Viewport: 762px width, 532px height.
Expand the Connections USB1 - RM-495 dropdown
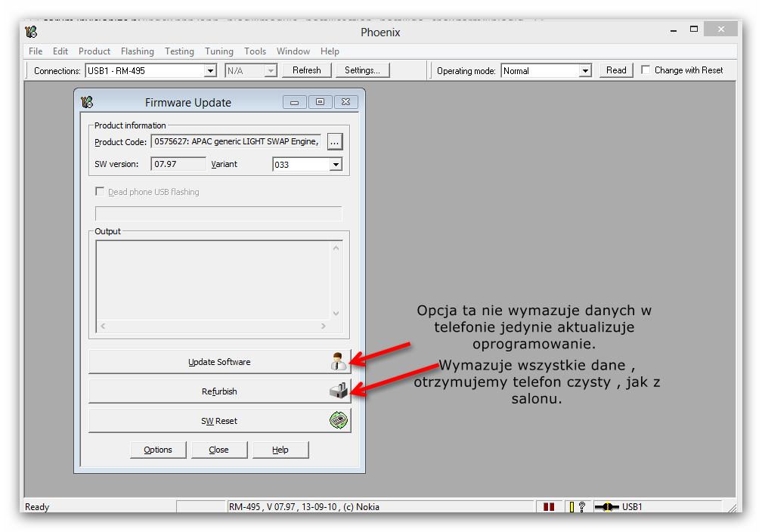tap(211, 71)
